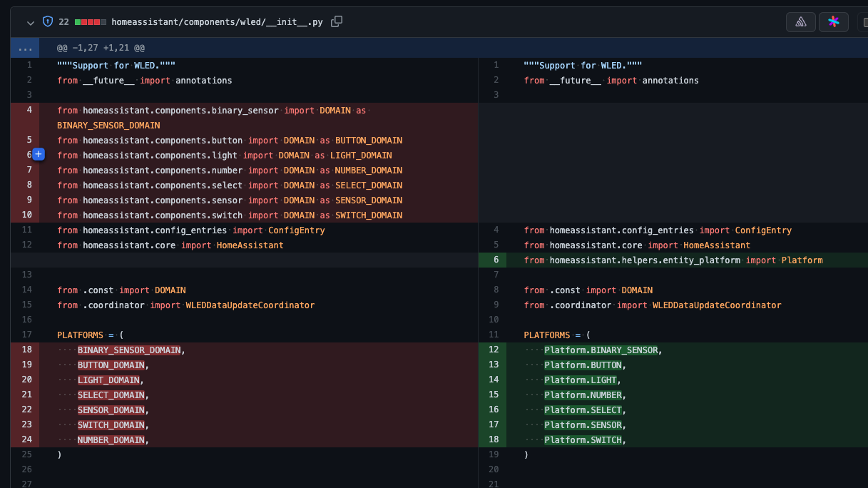Click the rightmost partially visible toolbar button
Screen dimensions: 868x488
[863, 21]
